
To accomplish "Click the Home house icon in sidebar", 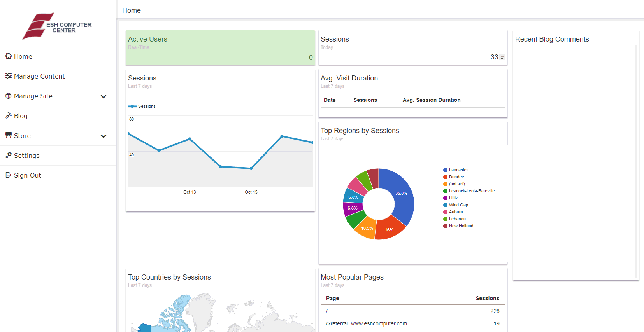I will coord(9,56).
